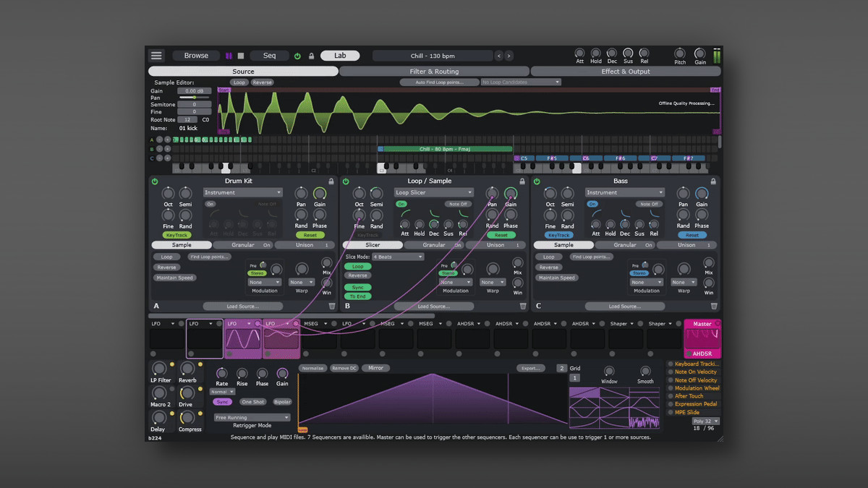This screenshot has height=488, width=868.
Task: Delete source B with the trash icon
Action: tap(522, 307)
